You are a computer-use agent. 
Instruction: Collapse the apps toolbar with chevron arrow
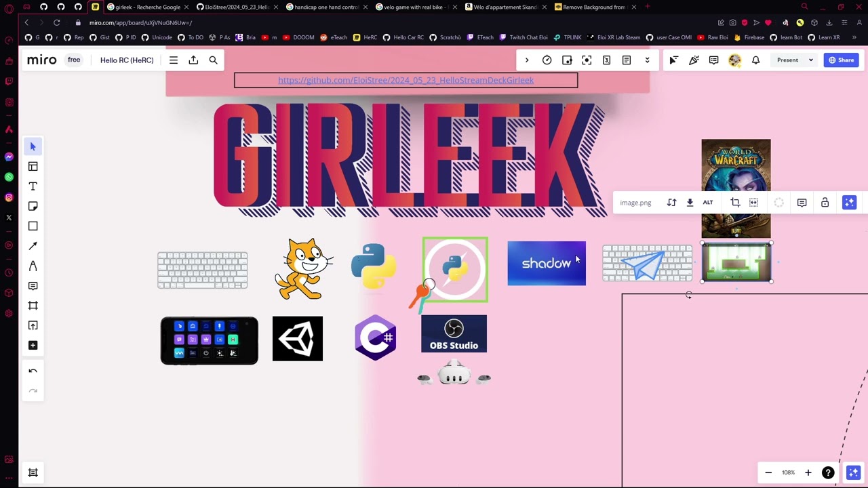point(527,60)
